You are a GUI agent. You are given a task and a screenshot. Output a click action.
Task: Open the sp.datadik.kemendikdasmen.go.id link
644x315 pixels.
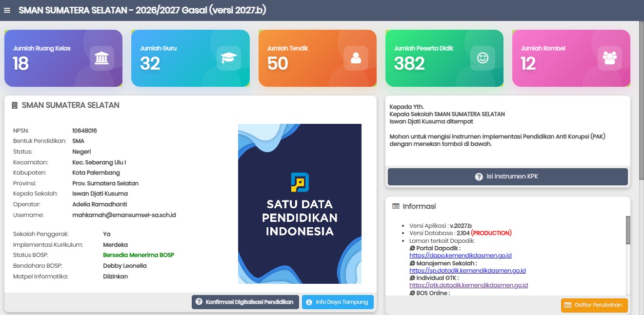467,270
